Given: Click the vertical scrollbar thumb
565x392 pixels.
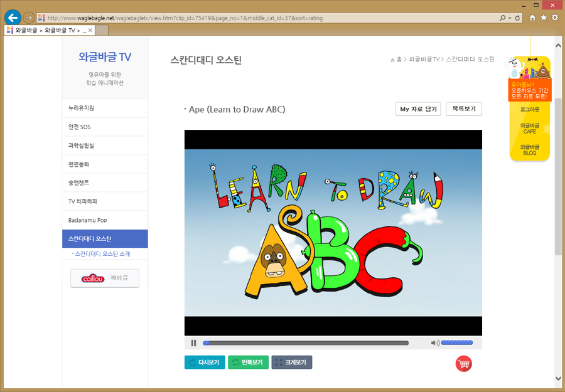Looking at the screenshot, I should click(558, 176).
